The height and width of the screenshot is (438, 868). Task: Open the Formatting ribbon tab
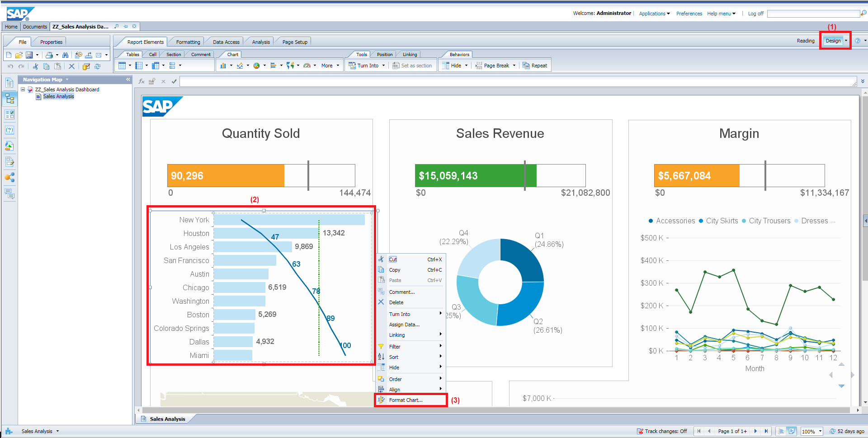[188, 42]
